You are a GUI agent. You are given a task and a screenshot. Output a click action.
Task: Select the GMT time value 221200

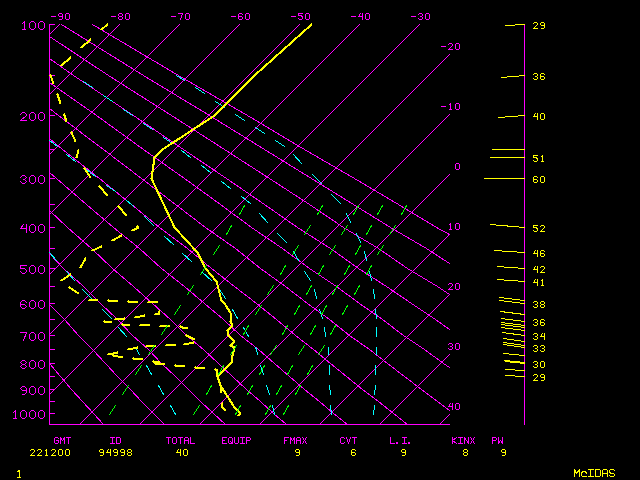pyautogui.click(x=63, y=453)
